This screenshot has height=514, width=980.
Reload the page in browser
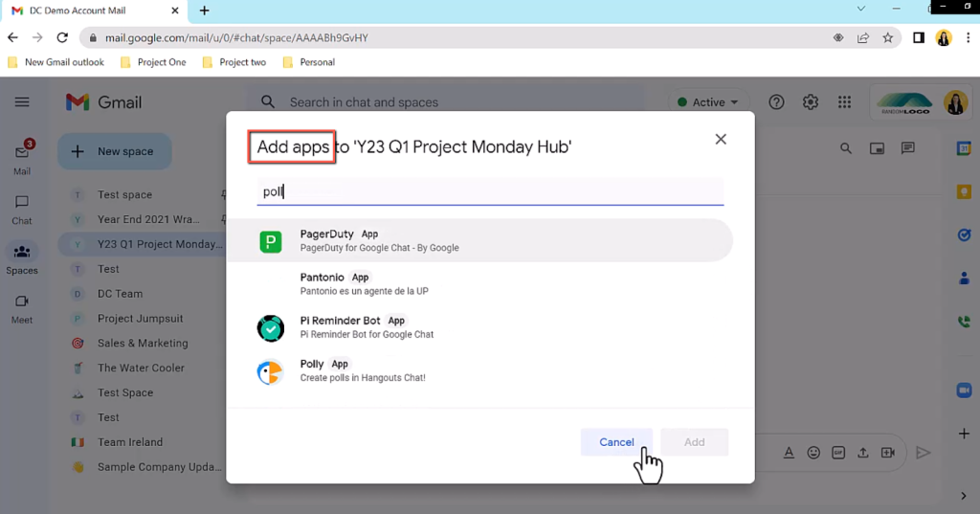pos(62,37)
